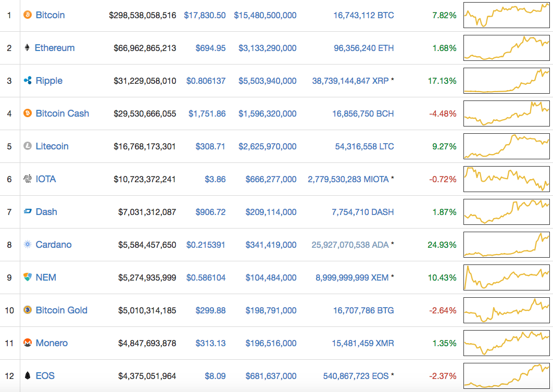Click the Cardano logo icon
553x392 pixels.
pyautogui.click(x=28, y=245)
